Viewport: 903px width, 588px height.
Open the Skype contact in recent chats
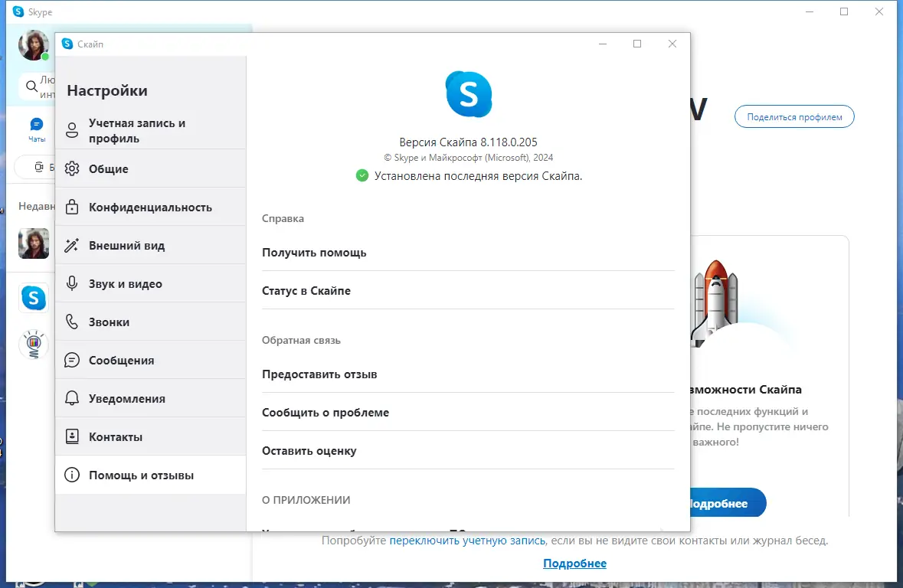point(34,299)
